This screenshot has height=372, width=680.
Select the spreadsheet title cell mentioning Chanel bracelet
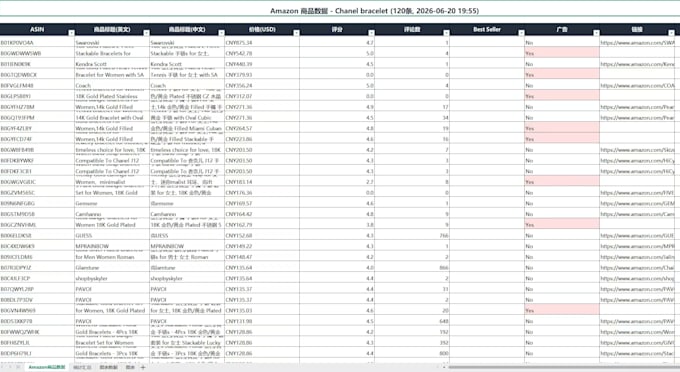point(374,11)
